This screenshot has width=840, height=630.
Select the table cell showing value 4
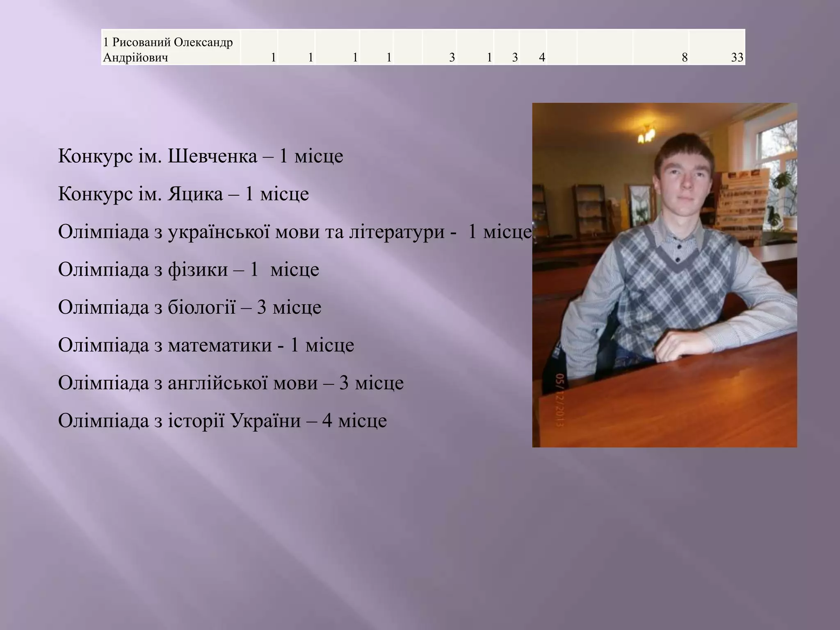pos(533,47)
